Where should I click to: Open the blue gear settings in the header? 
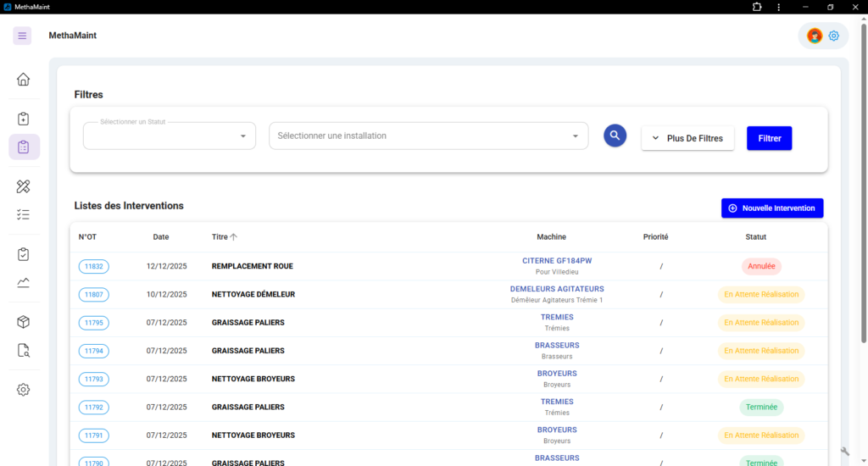pyautogui.click(x=833, y=36)
